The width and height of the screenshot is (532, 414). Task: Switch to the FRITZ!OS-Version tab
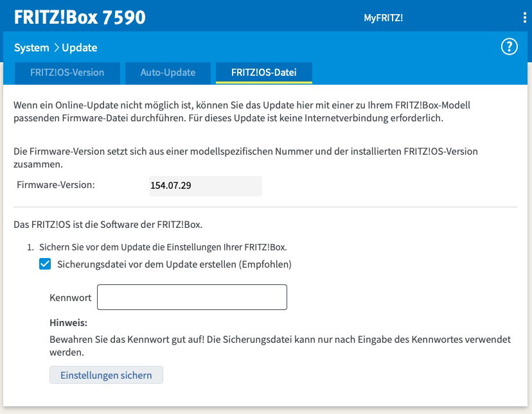click(x=67, y=73)
